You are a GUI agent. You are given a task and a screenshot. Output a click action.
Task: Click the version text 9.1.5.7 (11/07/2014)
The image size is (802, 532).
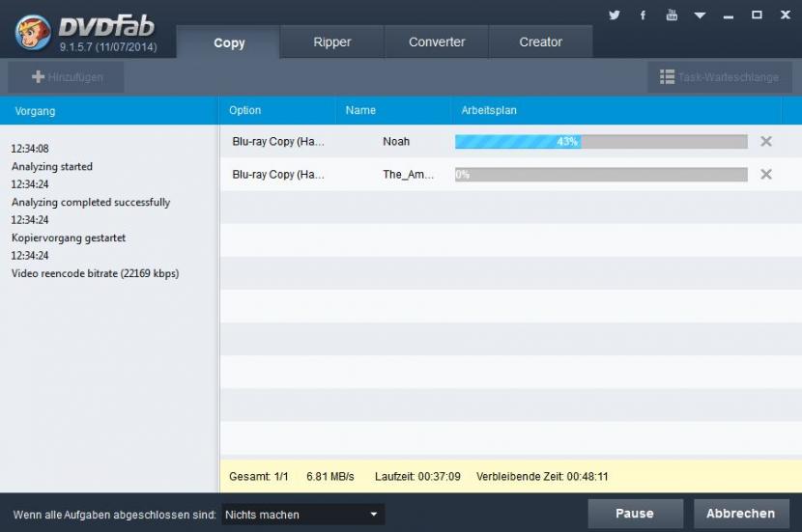[108, 47]
